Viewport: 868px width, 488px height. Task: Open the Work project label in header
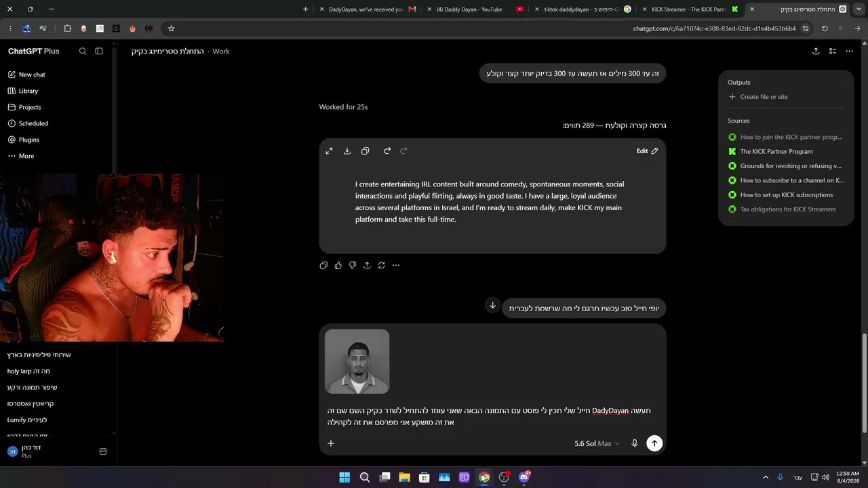(221, 52)
